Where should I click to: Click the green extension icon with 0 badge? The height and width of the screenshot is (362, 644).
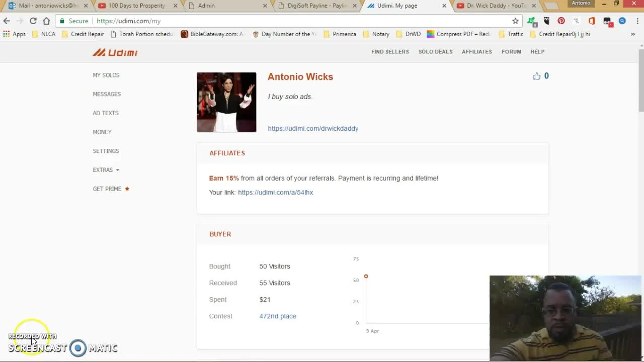click(x=531, y=22)
